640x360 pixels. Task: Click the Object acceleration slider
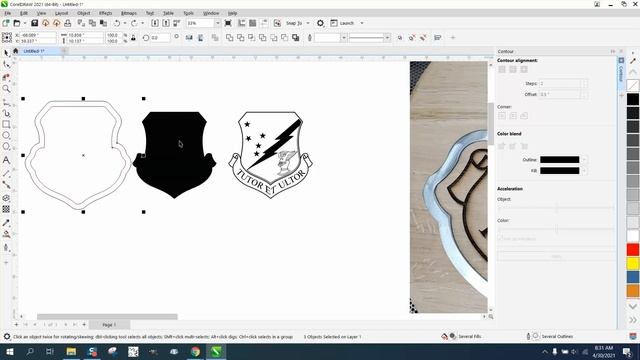[556, 208]
